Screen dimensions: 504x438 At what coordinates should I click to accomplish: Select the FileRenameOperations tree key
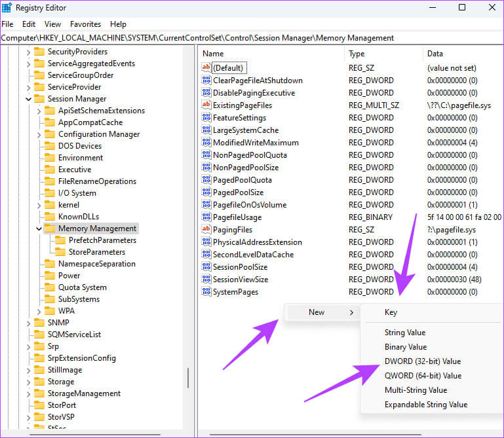pos(97,181)
